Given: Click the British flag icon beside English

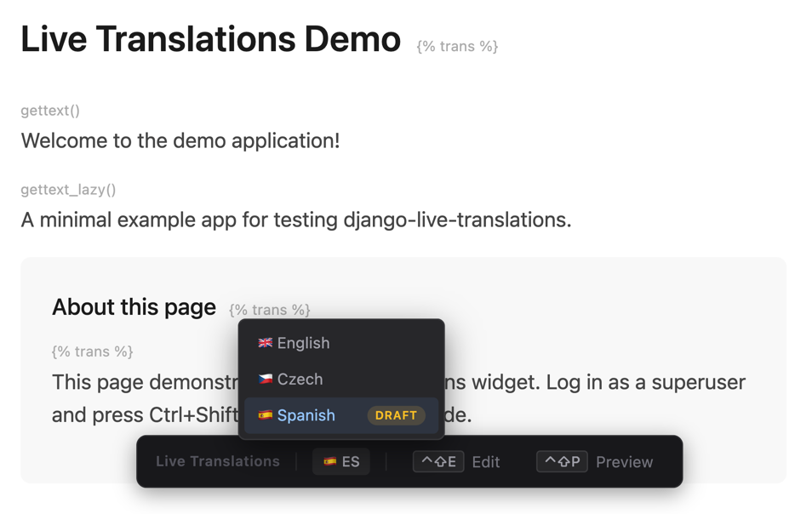Looking at the screenshot, I should 265,343.
